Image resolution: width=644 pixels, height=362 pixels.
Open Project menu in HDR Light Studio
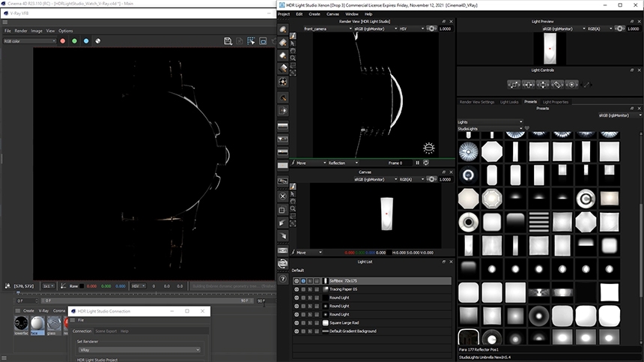[x=284, y=14]
